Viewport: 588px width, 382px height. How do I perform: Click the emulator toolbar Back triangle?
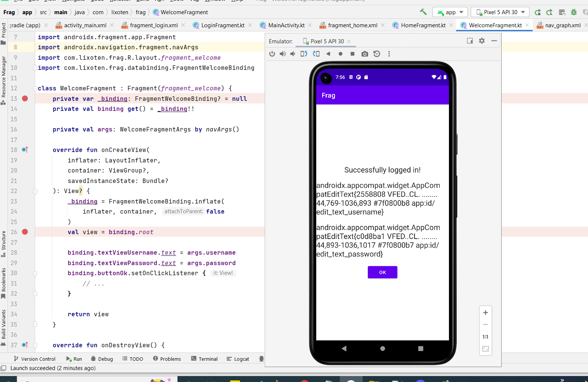click(328, 54)
